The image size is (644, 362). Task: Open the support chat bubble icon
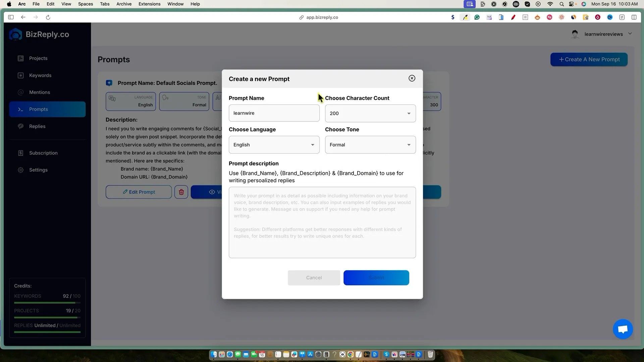coord(623,329)
